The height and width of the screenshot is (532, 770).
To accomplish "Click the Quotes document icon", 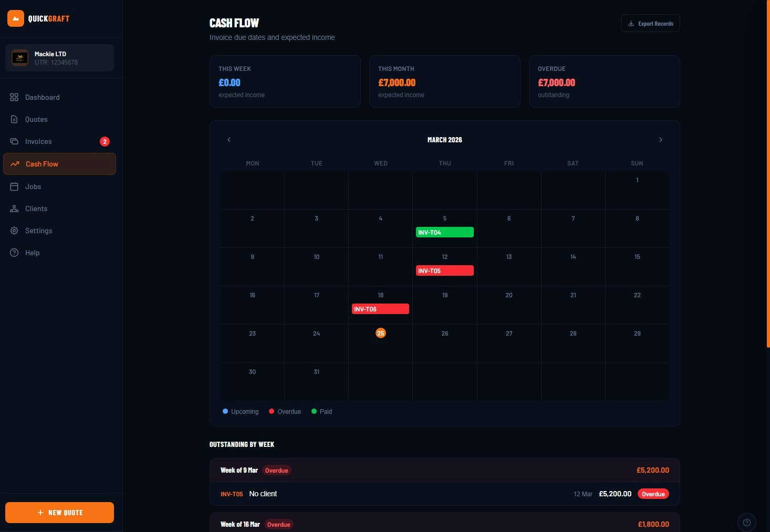I will [x=14, y=119].
